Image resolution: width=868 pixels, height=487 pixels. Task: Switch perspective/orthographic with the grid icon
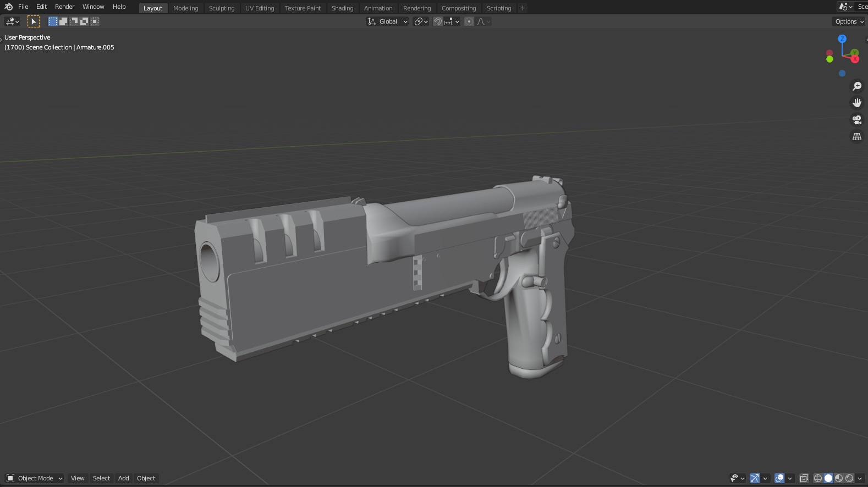tap(856, 137)
